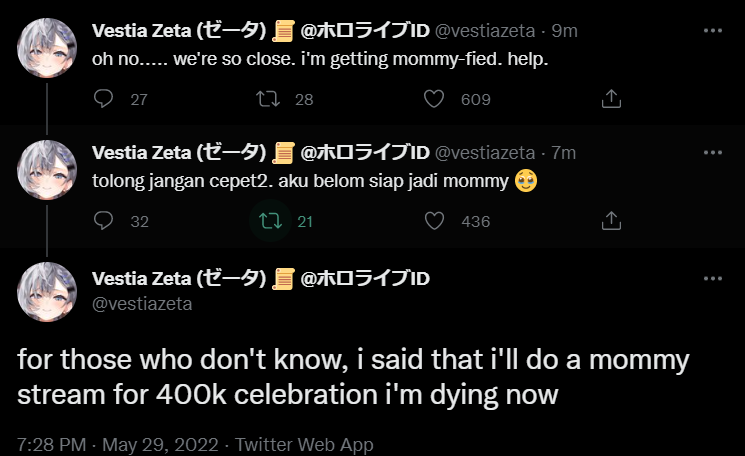This screenshot has width=745, height=456.
Task: Open the @vestiazeta handle under main tweet
Action: (142, 303)
